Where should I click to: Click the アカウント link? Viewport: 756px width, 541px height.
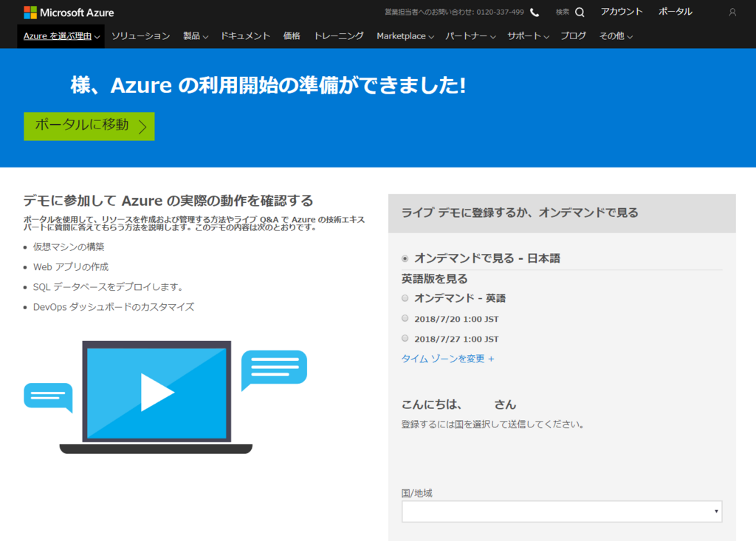pos(622,12)
